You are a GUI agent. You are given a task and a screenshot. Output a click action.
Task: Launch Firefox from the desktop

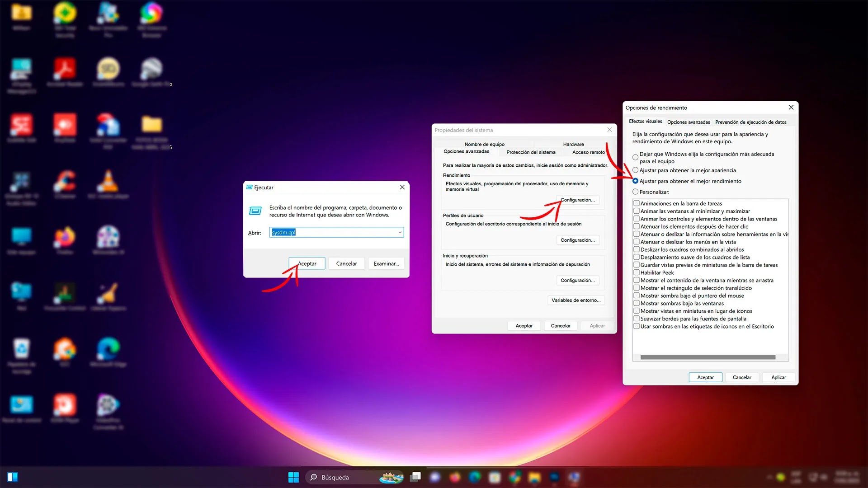pyautogui.click(x=65, y=240)
